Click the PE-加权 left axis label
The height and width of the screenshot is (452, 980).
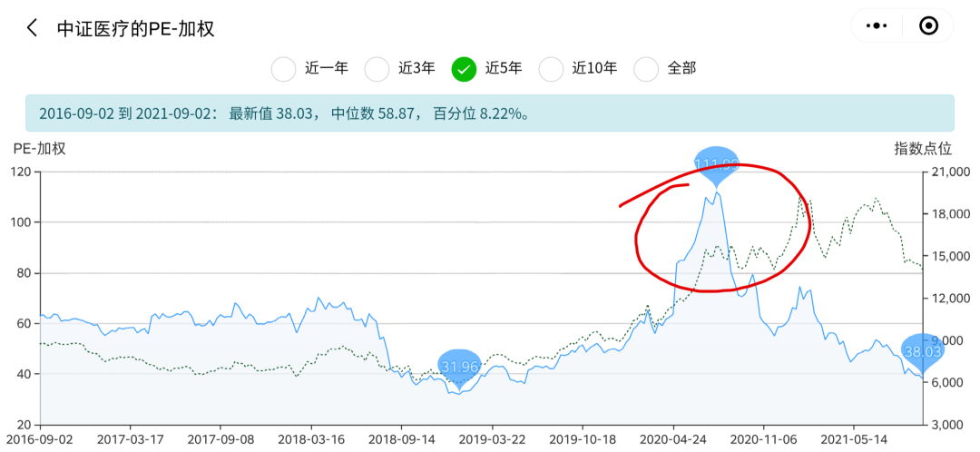[39, 149]
